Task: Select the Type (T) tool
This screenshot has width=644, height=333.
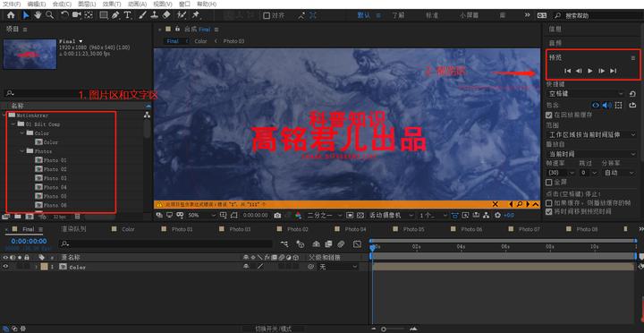Action: [127, 15]
